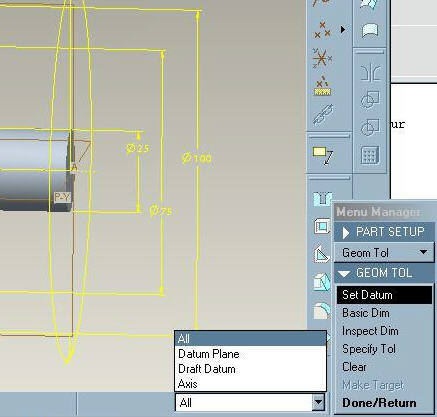Choose Datum Plane from filter list
Screen dimensions: 437x417
pyautogui.click(x=209, y=354)
